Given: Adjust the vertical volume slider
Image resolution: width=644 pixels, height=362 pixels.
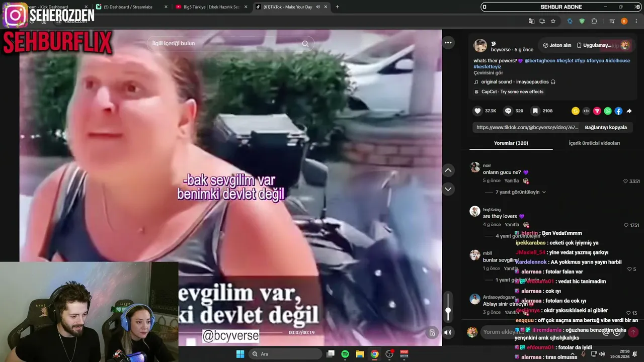Looking at the screenshot, I should [x=448, y=307].
